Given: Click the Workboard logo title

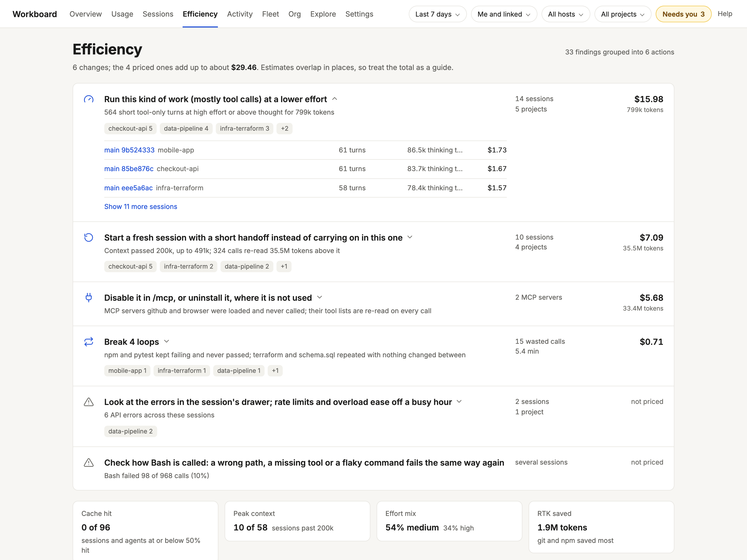Looking at the screenshot, I should tap(35, 14).
